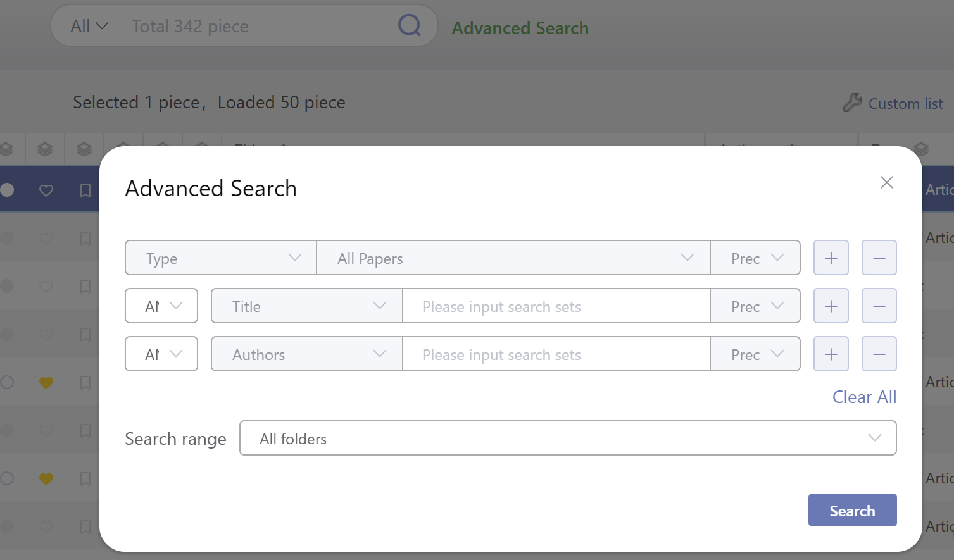
Task: Unfavorite the lower yellow heart row
Action: (46, 478)
